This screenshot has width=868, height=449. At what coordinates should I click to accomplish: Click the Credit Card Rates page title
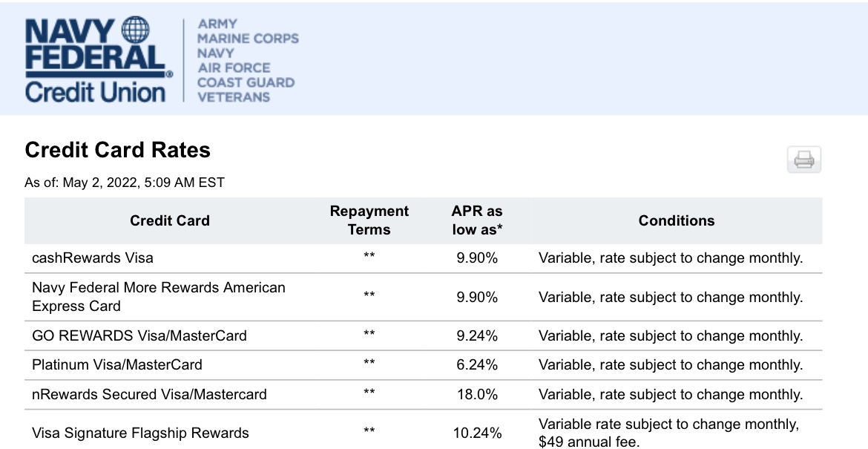point(118,151)
